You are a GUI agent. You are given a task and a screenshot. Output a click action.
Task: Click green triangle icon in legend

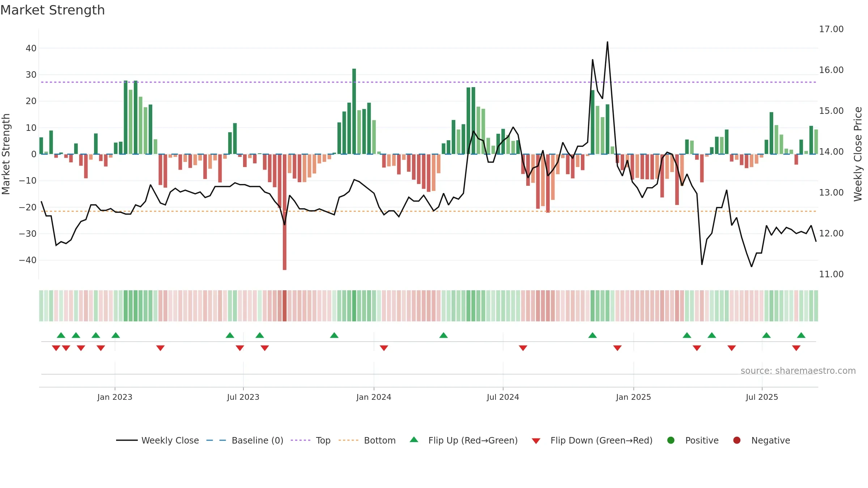[x=414, y=440]
